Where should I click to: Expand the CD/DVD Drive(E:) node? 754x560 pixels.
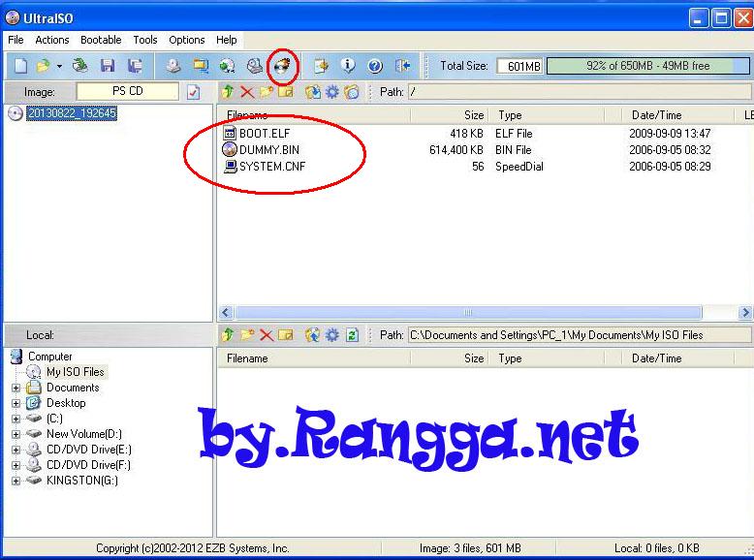(x=16, y=450)
